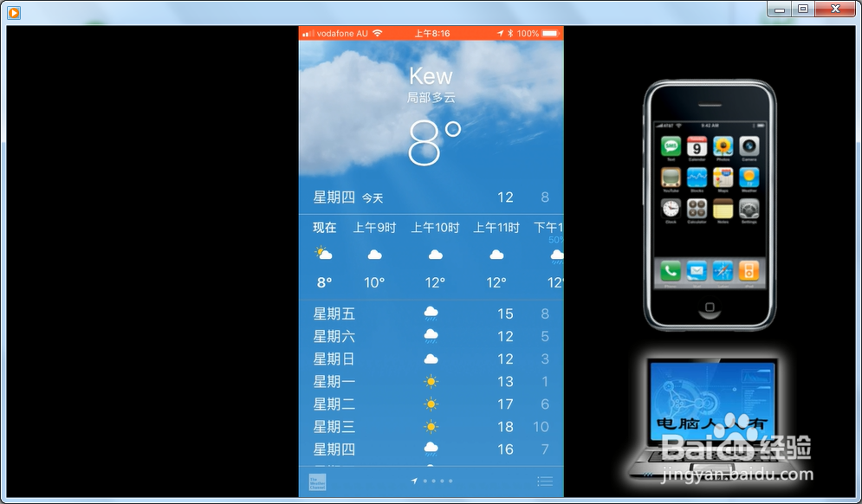The width and height of the screenshot is (862, 504).
Task: Tap the sun icon for 星期二
Action: point(431,404)
